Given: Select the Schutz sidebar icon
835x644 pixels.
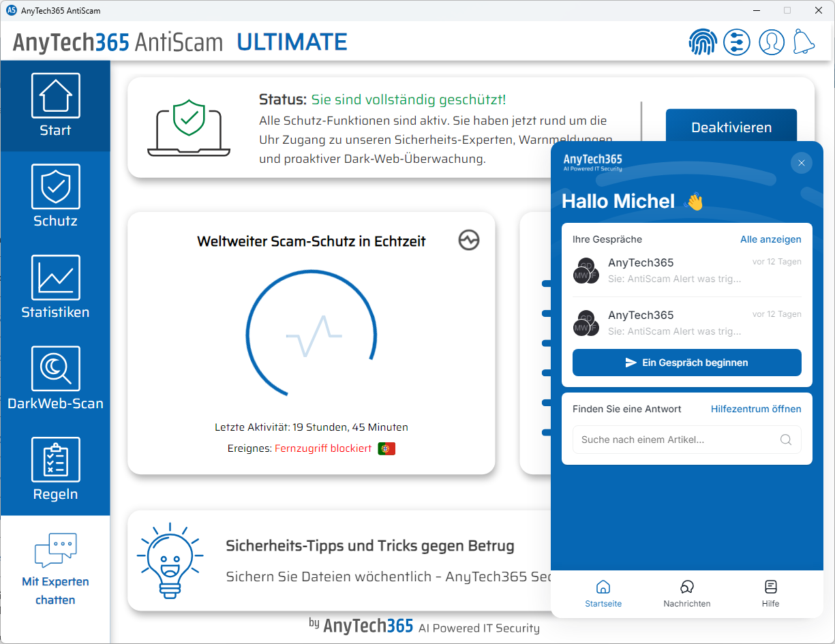Looking at the screenshot, I should [x=55, y=187].
